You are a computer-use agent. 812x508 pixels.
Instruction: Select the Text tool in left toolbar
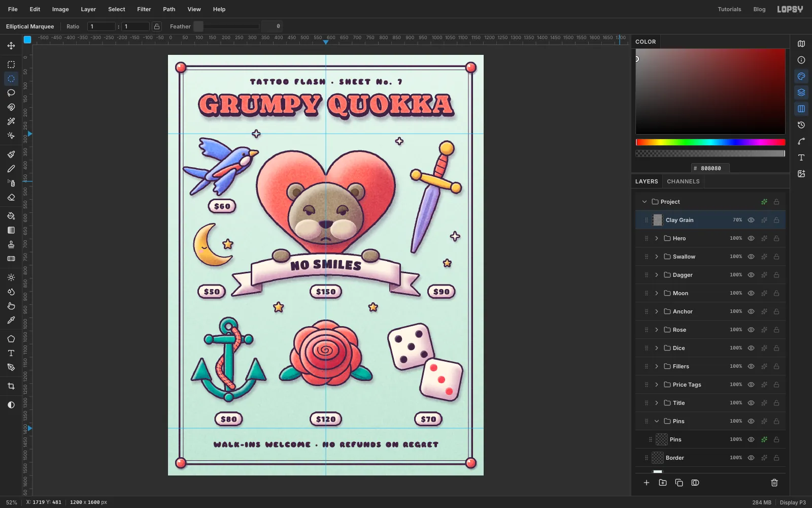point(11,353)
